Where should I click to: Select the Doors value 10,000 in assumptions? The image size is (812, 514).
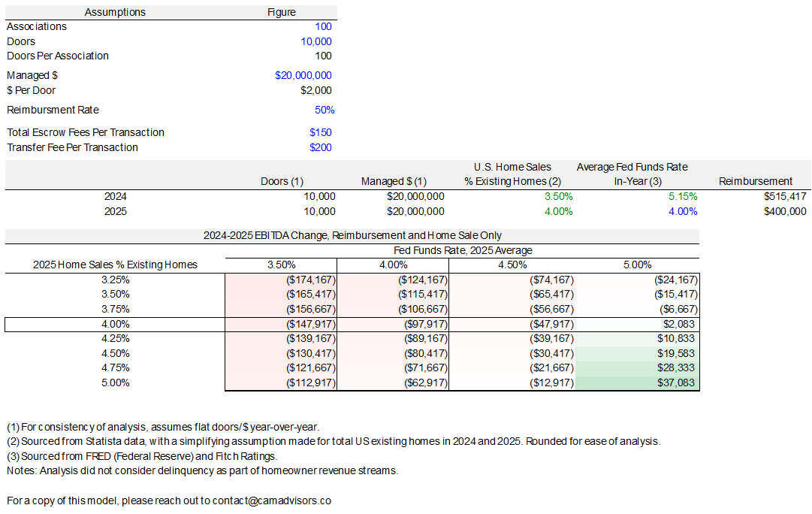click(316, 41)
